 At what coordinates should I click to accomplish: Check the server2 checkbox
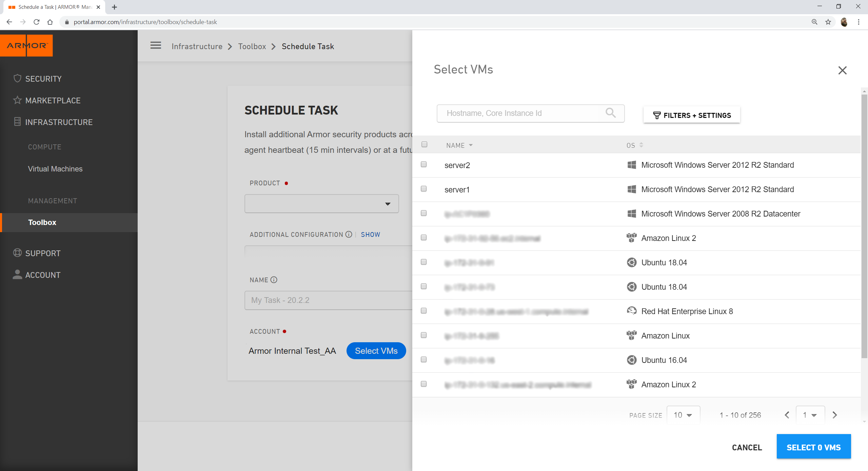pyautogui.click(x=424, y=164)
